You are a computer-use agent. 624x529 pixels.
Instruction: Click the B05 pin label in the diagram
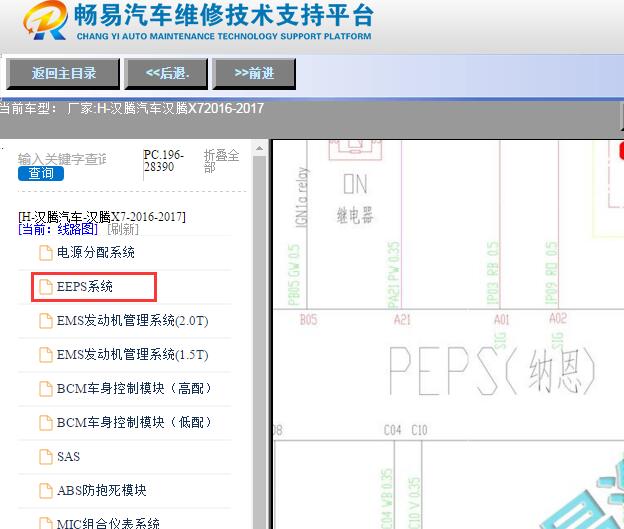308,320
